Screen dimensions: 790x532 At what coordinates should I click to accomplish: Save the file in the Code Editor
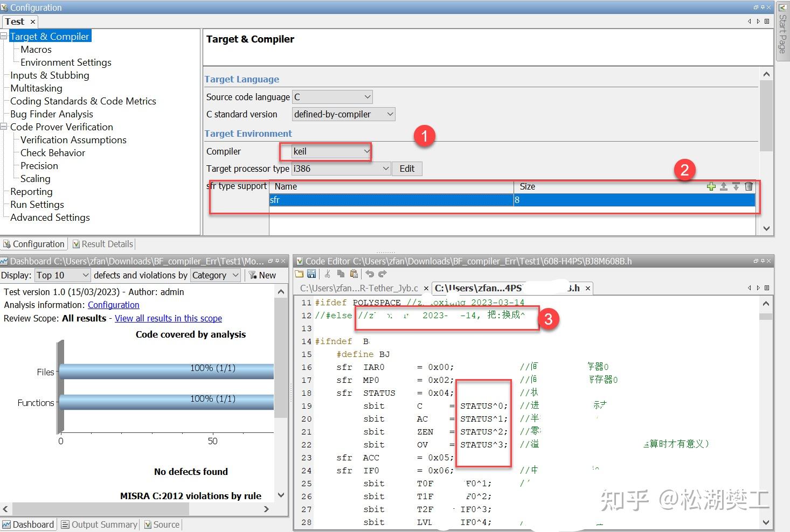(311, 274)
